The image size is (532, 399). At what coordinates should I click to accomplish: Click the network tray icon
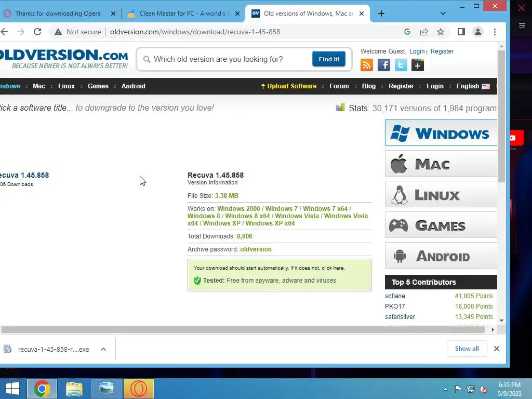coord(471,389)
